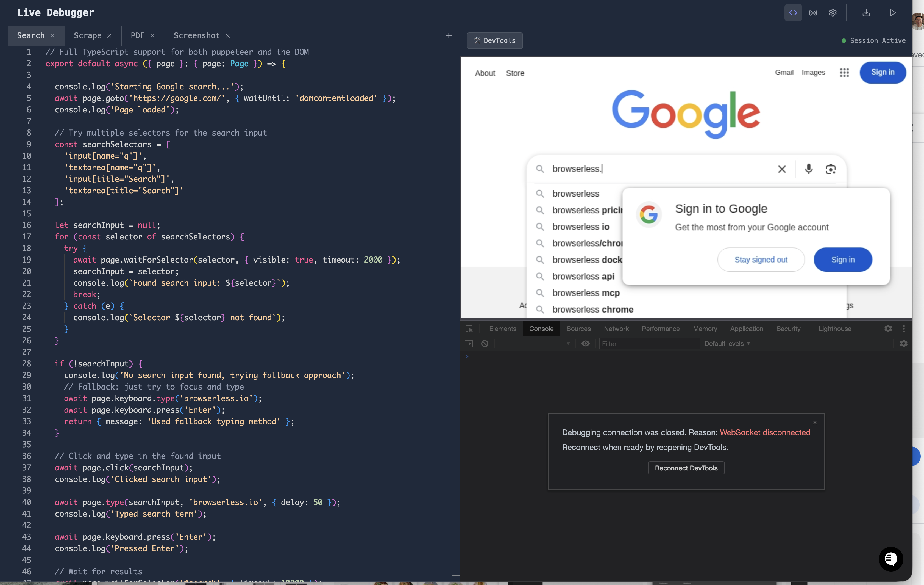Dismiss the debugging connection closed message
The height and width of the screenshot is (585, 924).
[814, 422]
